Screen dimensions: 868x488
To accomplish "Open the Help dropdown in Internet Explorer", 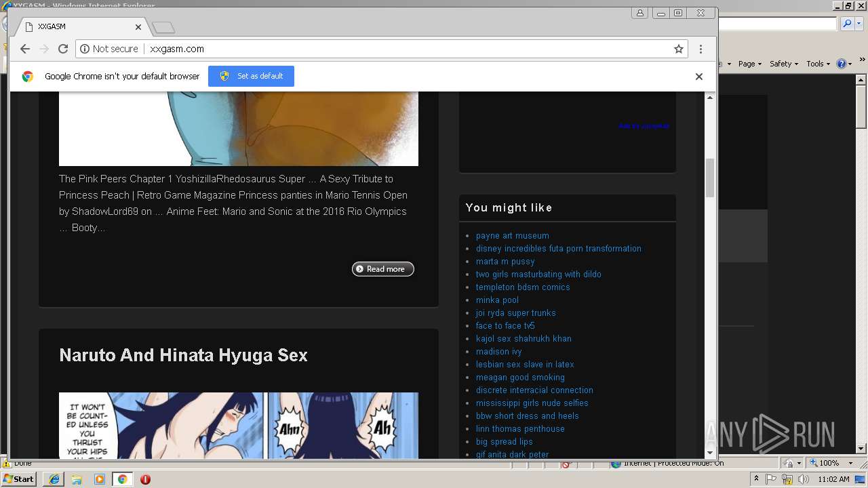I will click(x=844, y=64).
